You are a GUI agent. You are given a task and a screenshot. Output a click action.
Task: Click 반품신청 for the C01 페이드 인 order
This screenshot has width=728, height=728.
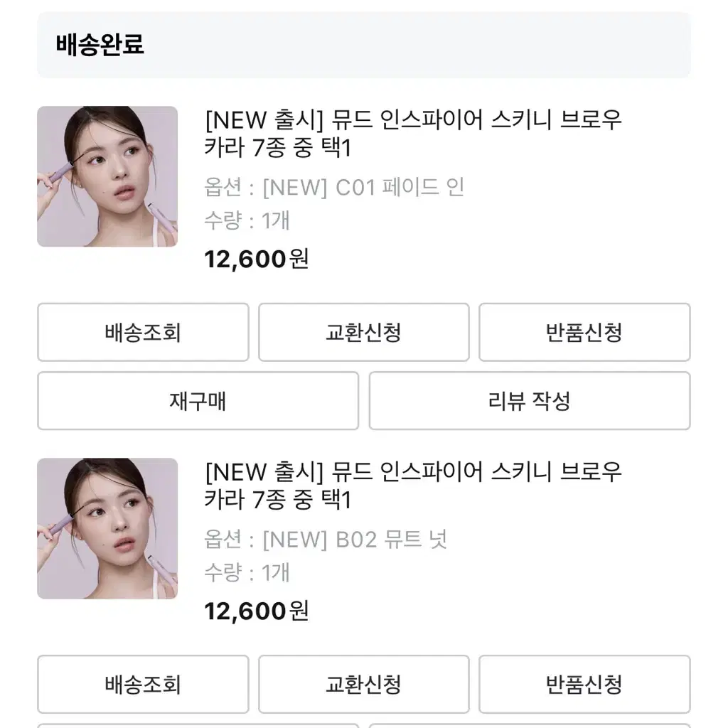[x=584, y=333]
